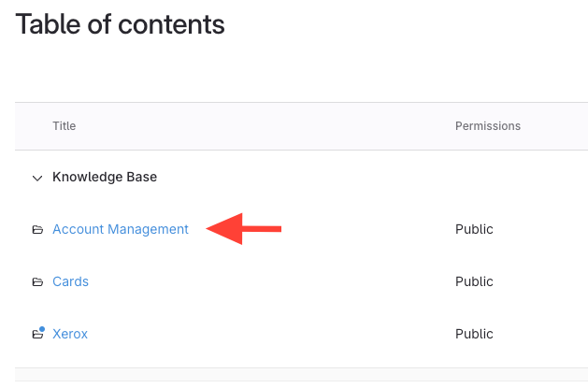Click the folder icon beside Cards
The width and height of the screenshot is (588, 388).
(x=37, y=281)
